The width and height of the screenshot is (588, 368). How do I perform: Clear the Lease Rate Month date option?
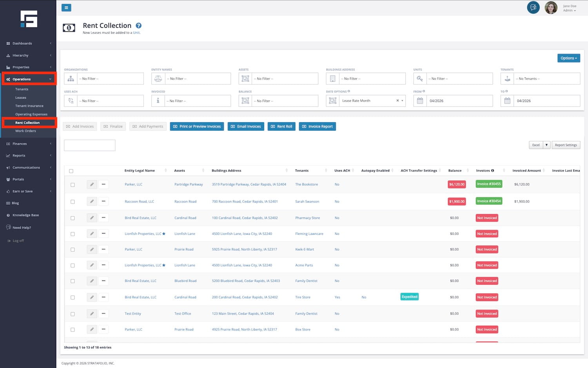click(397, 101)
